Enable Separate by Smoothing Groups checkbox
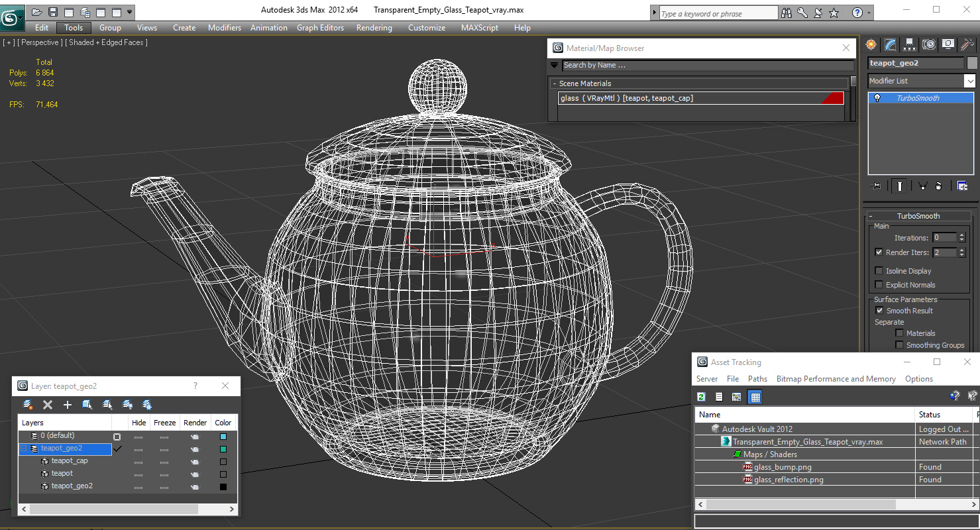The image size is (980, 530). click(x=899, y=345)
